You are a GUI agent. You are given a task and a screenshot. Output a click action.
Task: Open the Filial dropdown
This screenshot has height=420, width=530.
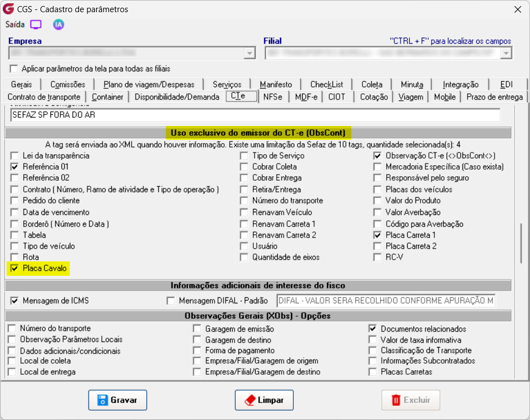(x=506, y=54)
